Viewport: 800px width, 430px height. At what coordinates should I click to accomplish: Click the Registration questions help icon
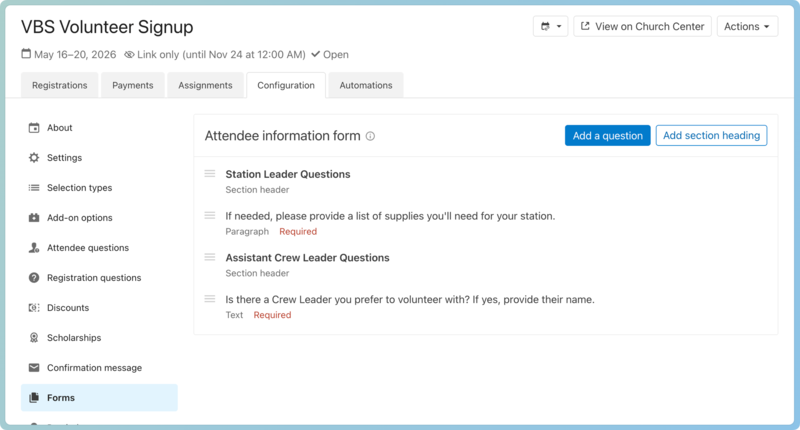pyautogui.click(x=34, y=278)
